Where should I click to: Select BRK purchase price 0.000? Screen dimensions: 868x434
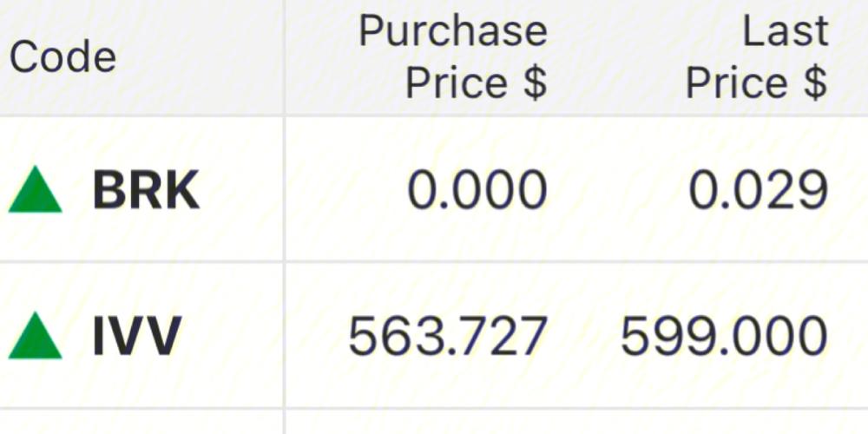tap(477, 190)
